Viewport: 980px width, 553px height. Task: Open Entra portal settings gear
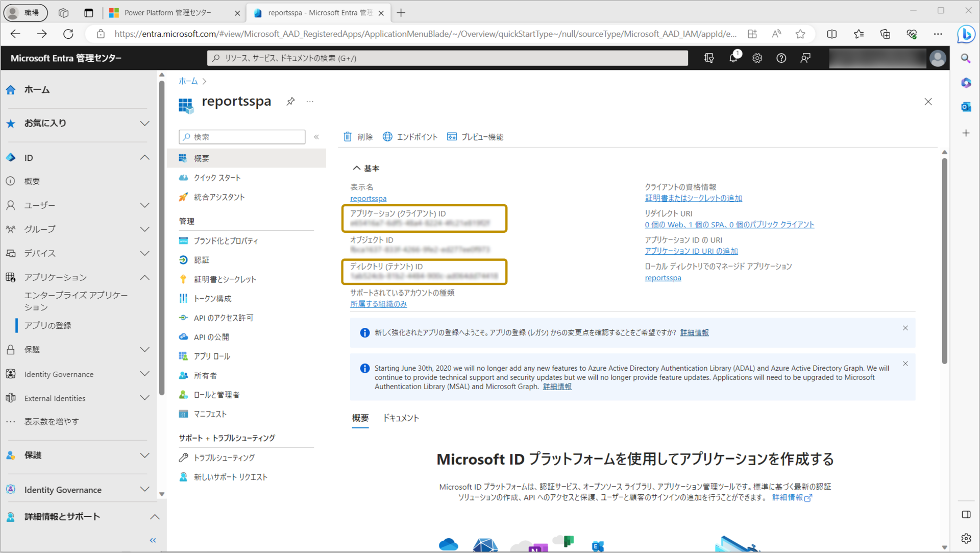tap(757, 58)
